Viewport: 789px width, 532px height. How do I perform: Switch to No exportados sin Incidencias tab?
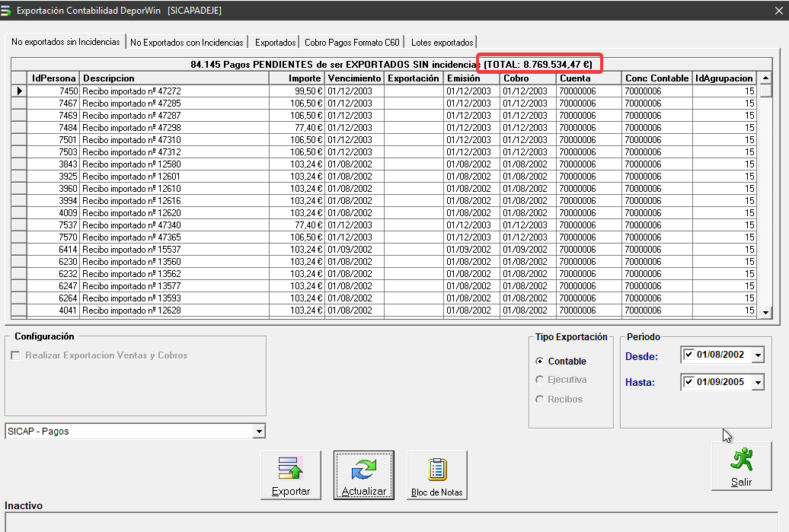[x=65, y=42]
